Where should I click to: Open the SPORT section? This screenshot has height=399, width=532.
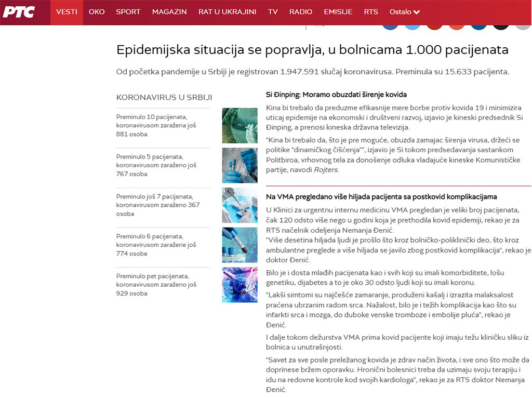128,12
